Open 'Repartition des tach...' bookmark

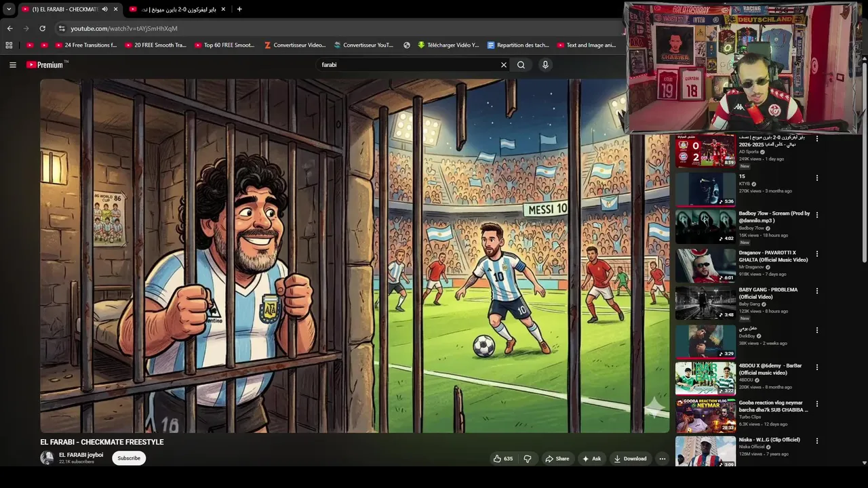pos(518,45)
